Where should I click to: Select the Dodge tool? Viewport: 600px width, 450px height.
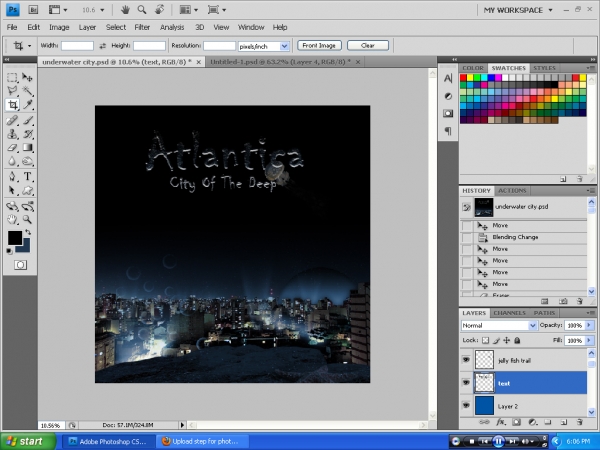(x=27, y=161)
